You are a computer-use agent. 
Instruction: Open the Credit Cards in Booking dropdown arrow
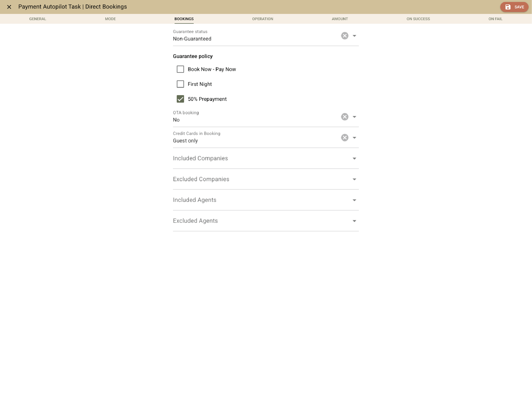point(354,138)
